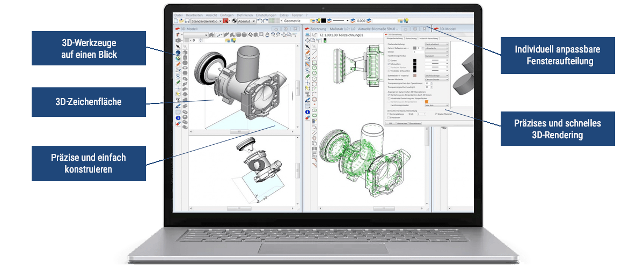
Task: Uncheck the Silhouetten checkbox under Kanten
Action: click(389, 64)
